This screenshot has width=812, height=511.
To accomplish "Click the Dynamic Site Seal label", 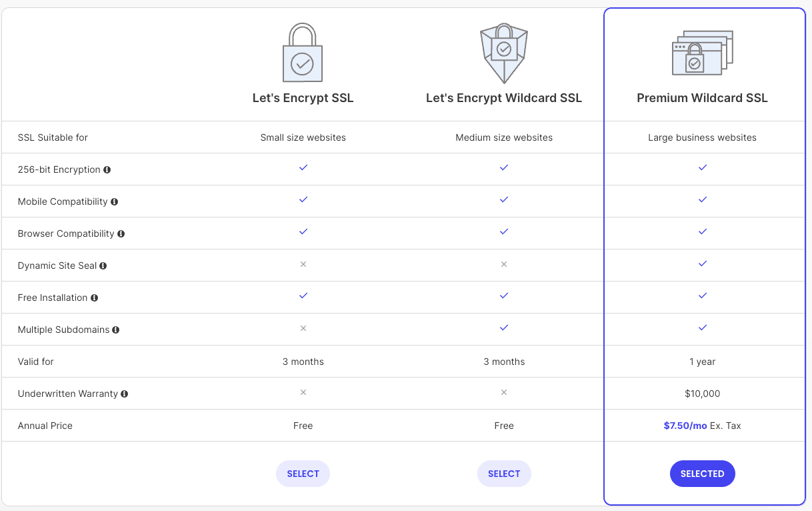I will click(57, 266).
